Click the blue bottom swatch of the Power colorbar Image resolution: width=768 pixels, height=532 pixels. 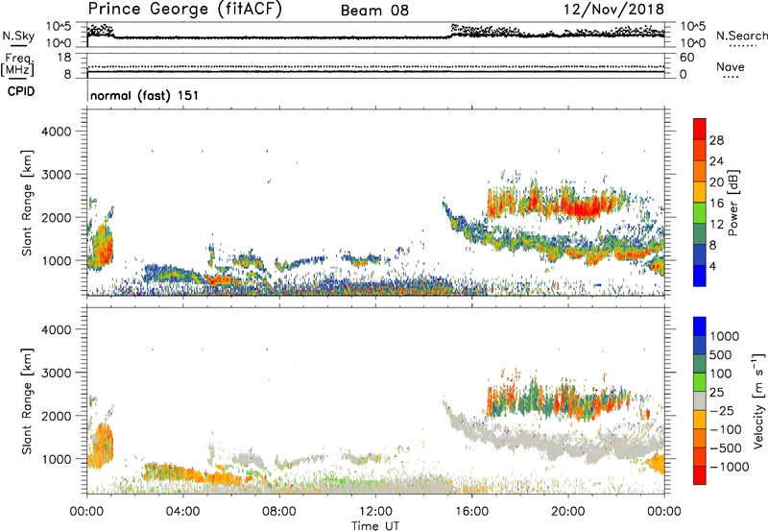tap(700, 276)
